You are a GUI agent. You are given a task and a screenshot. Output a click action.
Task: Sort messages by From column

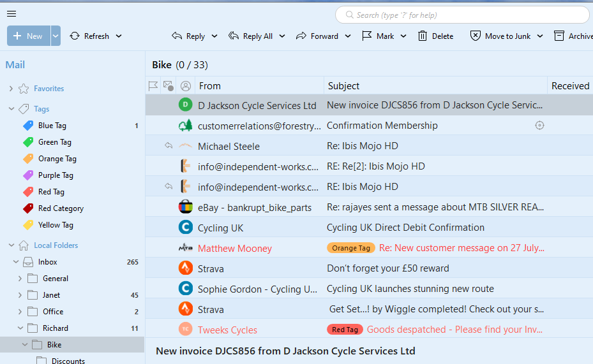259,86
